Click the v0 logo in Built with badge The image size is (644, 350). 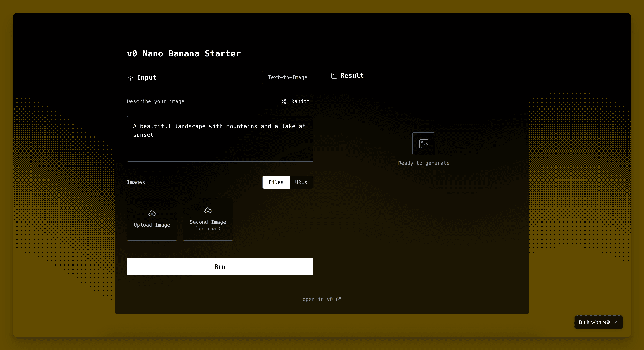click(606, 322)
